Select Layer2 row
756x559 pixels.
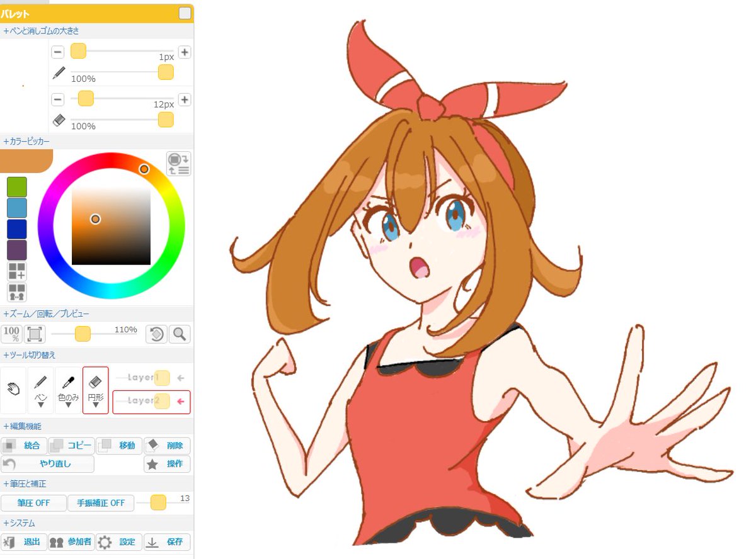tap(151, 402)
